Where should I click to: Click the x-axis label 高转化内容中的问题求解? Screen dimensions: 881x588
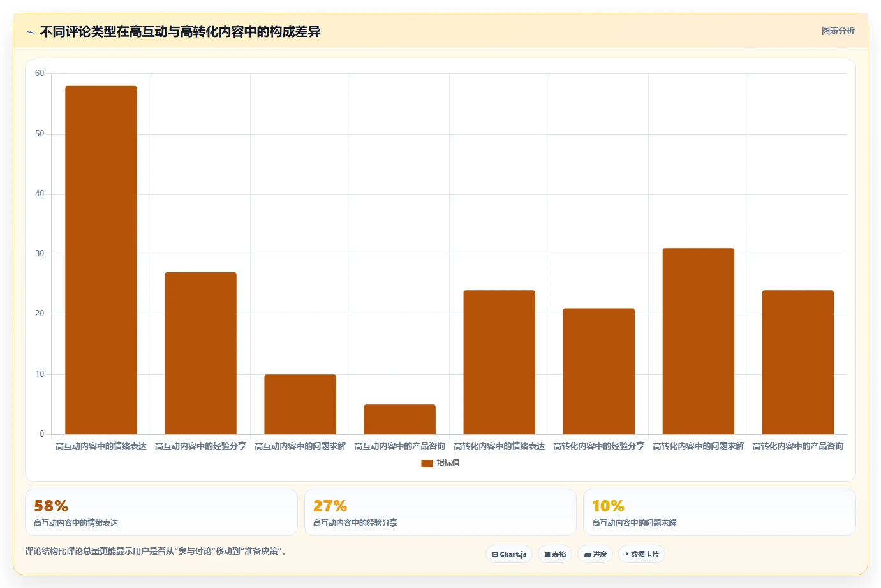698,446
